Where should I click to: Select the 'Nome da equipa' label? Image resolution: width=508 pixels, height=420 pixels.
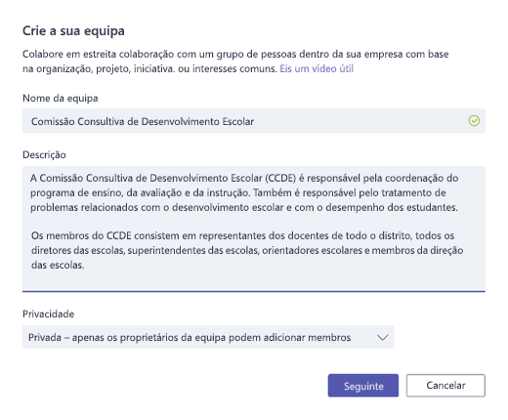point(61,99)
